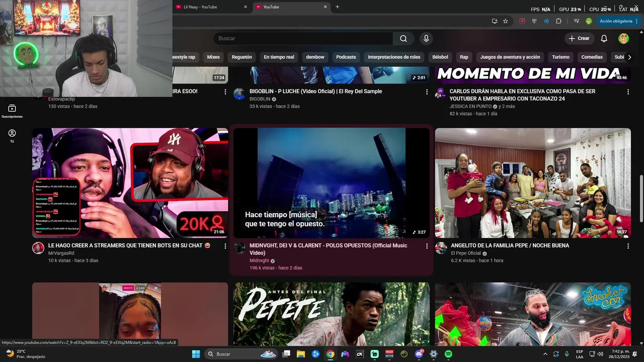The width and height of the screenshot is (644, 362).
Task: Select the Mixes filter chip
Action: [x=213, y=57]
